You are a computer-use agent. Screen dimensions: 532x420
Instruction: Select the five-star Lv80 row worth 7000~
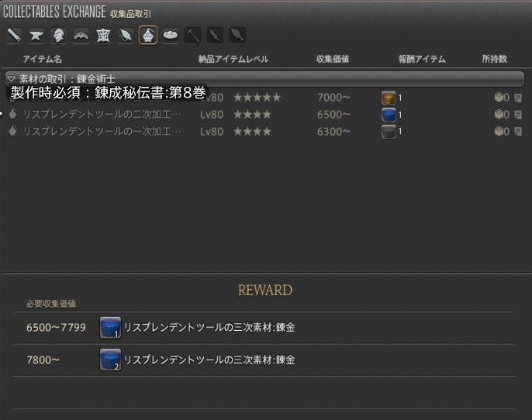coord(256,98)
